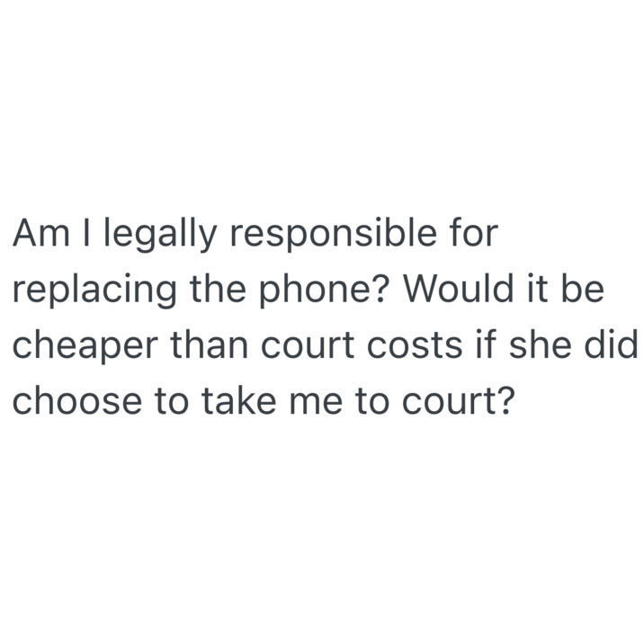Click the word "court" before "costs"
The width and height of the screenshot is (644, 644).
pos(308,345)
